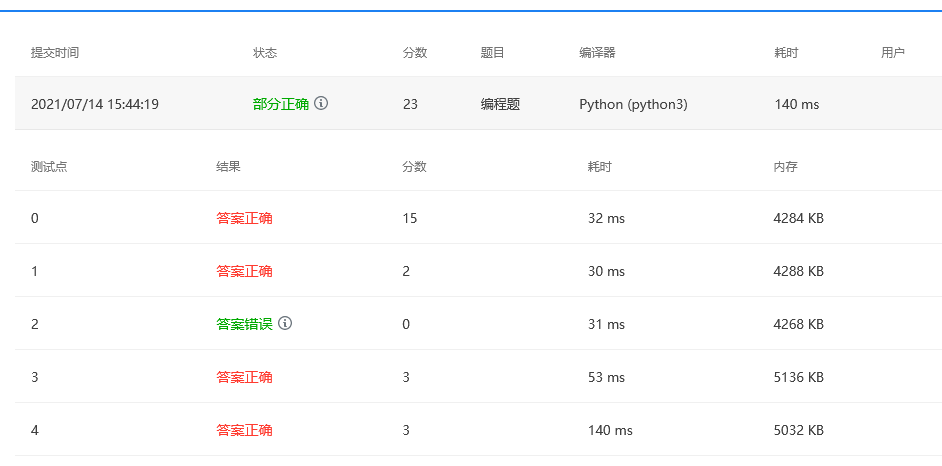The width and height of the screenshot is (942, 466).
Task: Select score 0 of test point 2
Action: [406, 324]
